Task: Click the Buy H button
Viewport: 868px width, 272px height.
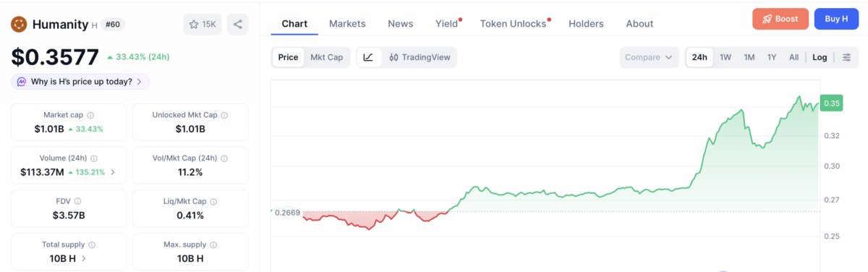Action: 835,19
